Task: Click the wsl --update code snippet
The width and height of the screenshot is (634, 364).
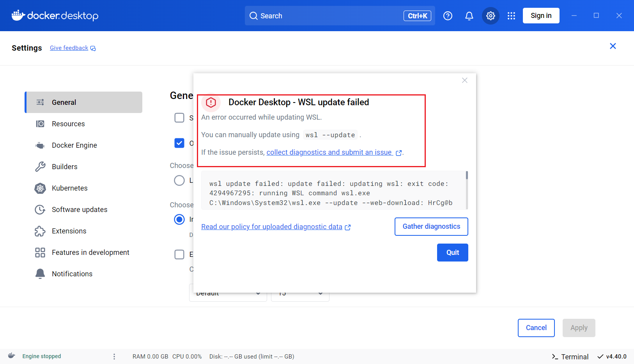Action: (330, 135)
